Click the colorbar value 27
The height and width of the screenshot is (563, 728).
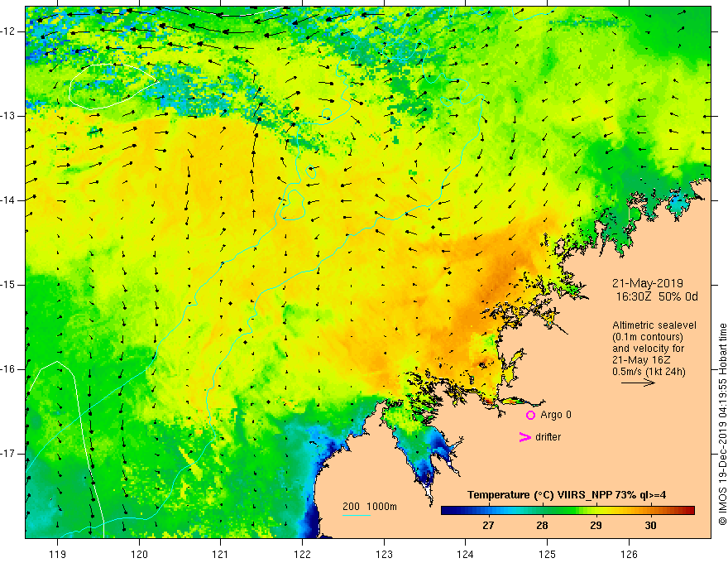click(488, 526)
